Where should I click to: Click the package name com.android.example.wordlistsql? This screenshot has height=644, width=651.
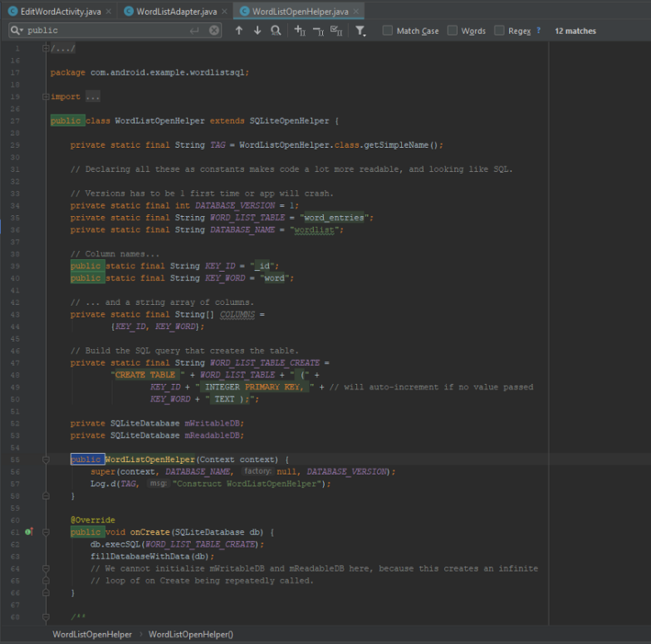[168, 73]
